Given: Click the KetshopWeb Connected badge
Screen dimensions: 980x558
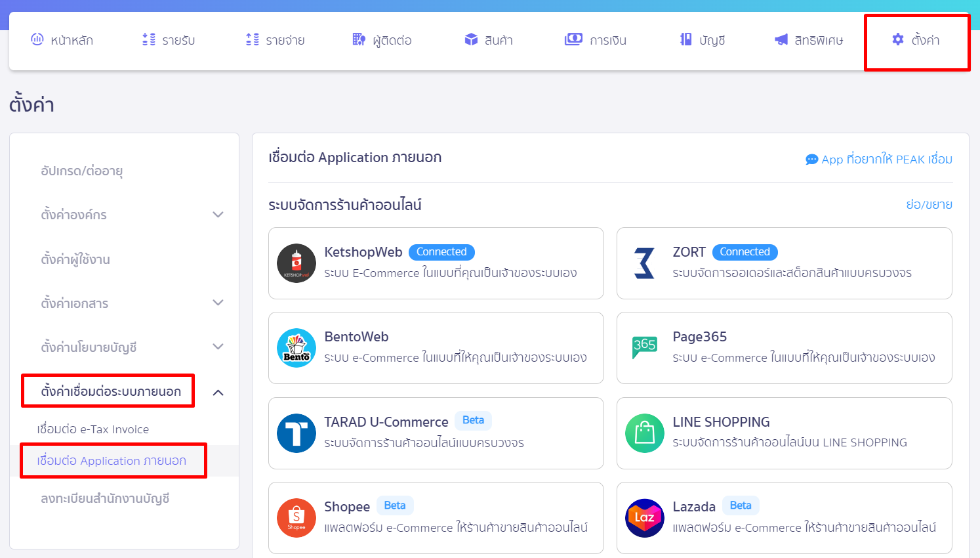Looking at the screenshot, I should (x=441, y=252).
